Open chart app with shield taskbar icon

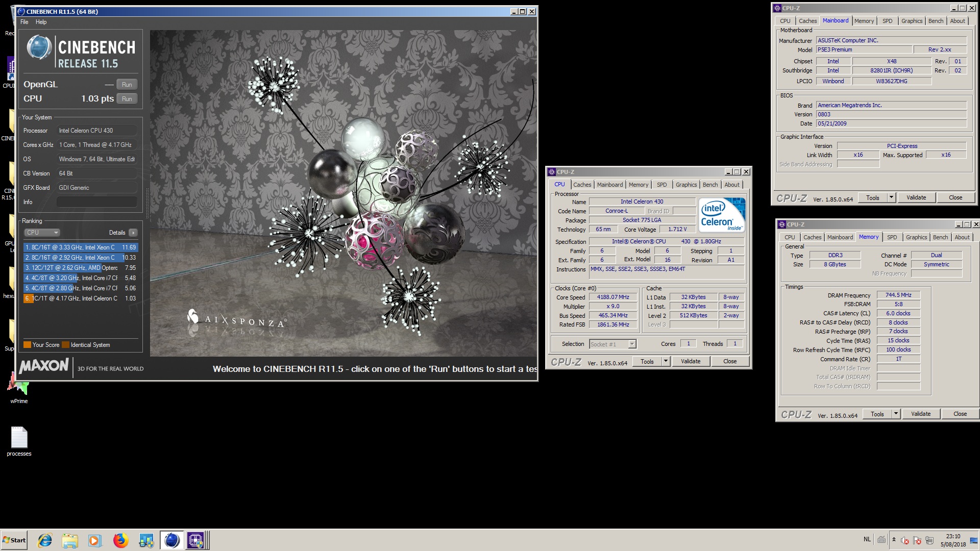coord(146,540)
